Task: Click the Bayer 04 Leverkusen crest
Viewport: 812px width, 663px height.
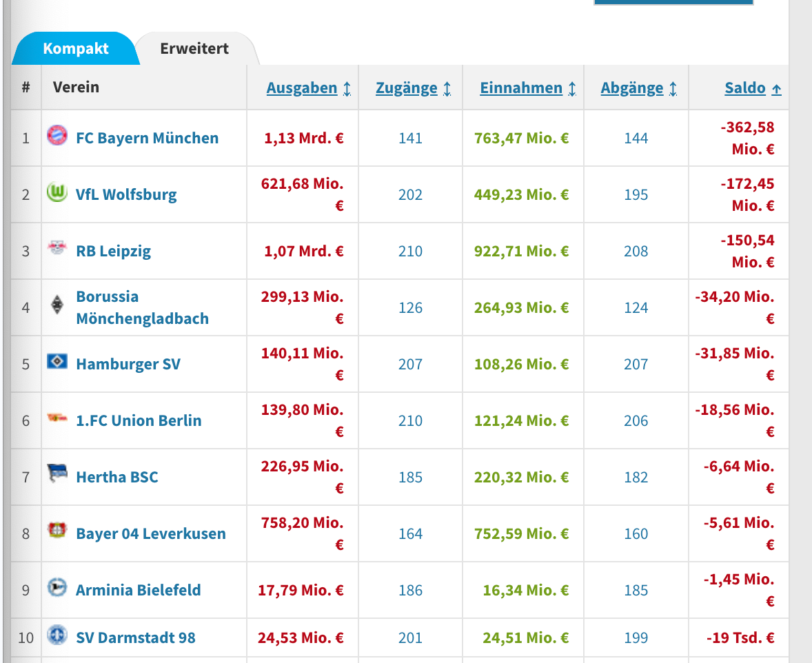Action: point(57,531)
